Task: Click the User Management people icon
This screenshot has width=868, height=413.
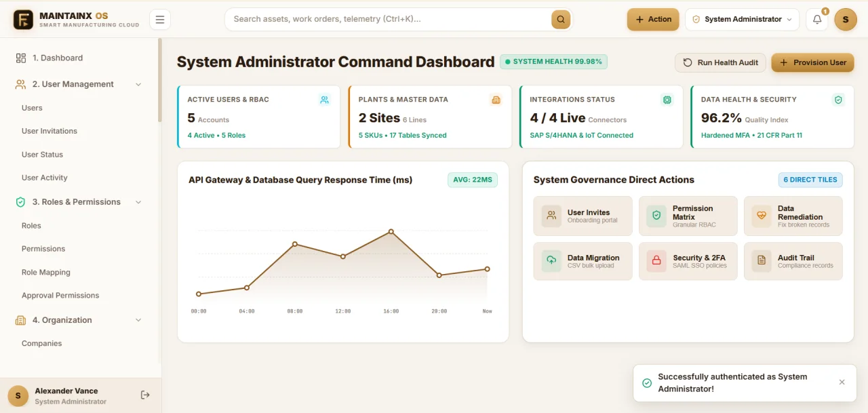Action: [x=20, y=85]
